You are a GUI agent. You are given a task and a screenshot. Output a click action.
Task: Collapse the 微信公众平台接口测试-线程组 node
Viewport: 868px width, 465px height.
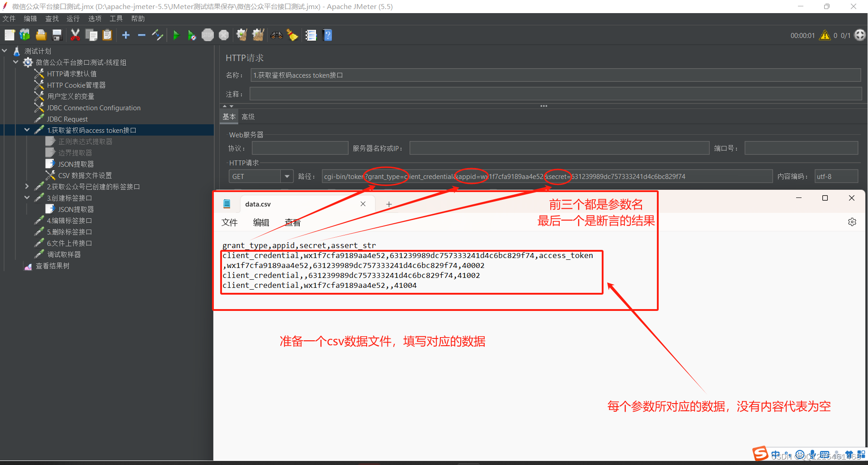pyautogui.click(x=16, y=62)
